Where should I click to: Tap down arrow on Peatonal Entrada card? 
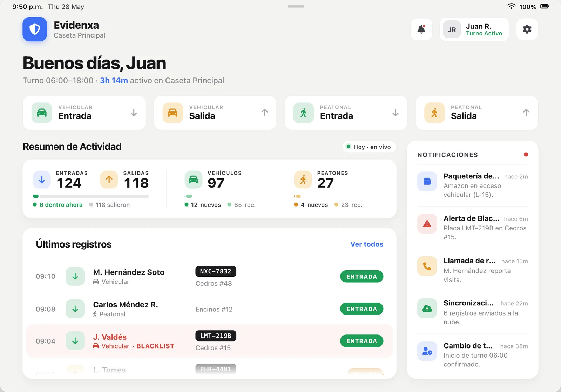[396, 113]
